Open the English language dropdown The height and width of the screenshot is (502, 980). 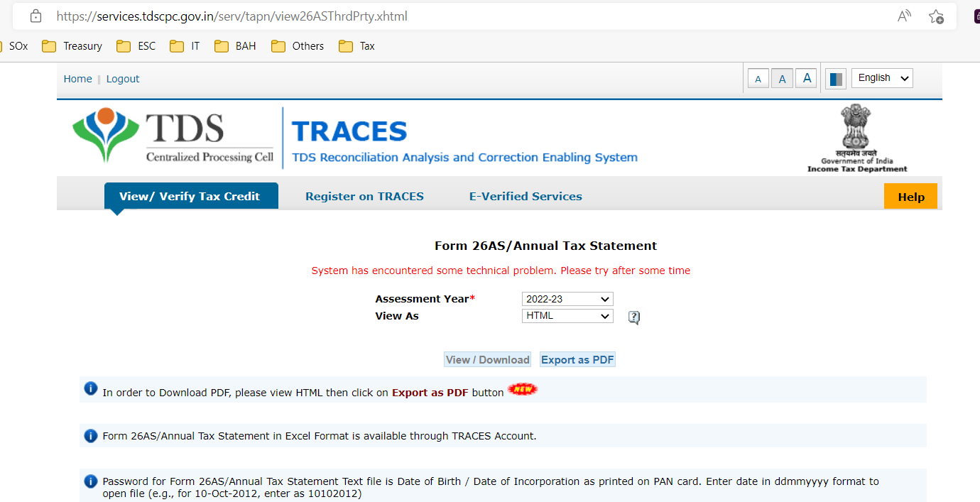pos(882,78)
